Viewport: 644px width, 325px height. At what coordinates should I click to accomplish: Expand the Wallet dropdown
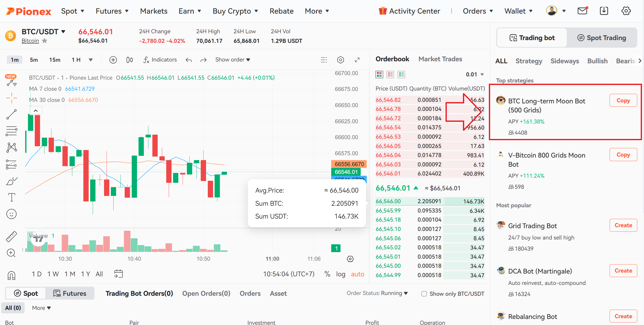click(518, 11)
